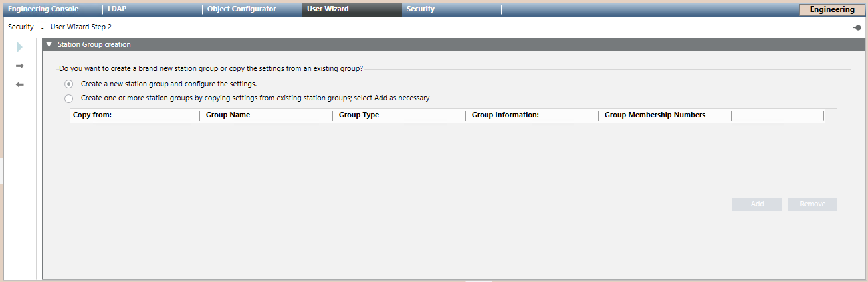The image size is (868, 282).
Task: Click the Engineering button at top right
Action: tap(832, 9)
